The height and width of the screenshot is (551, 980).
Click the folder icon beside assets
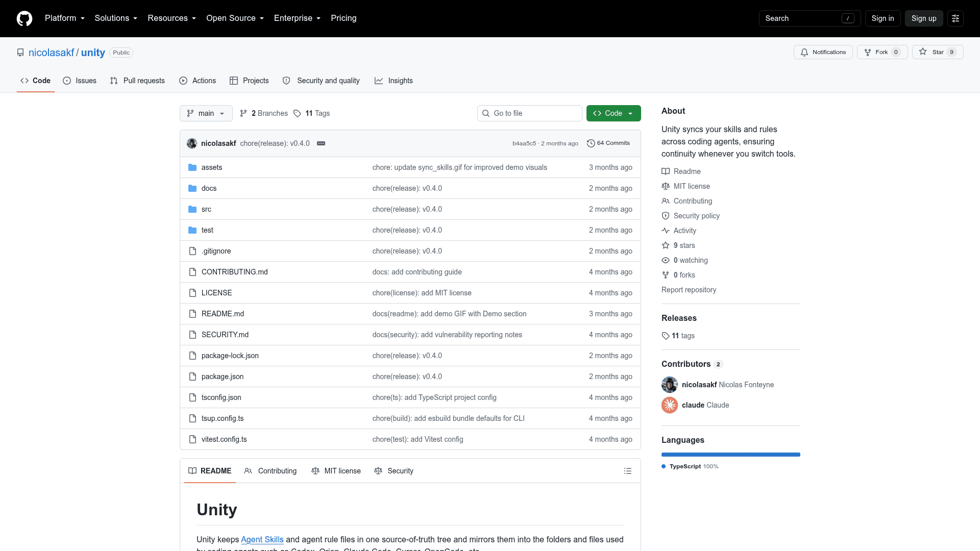(x=192, y=167)
